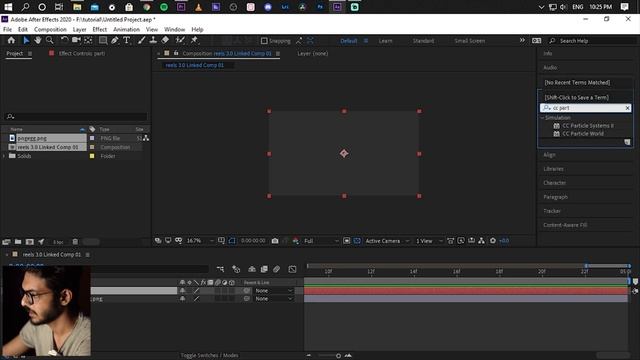This screenshot has width=640, height=360.
Task: Select the Zoom magnifier tool
Action: (50, 40)
